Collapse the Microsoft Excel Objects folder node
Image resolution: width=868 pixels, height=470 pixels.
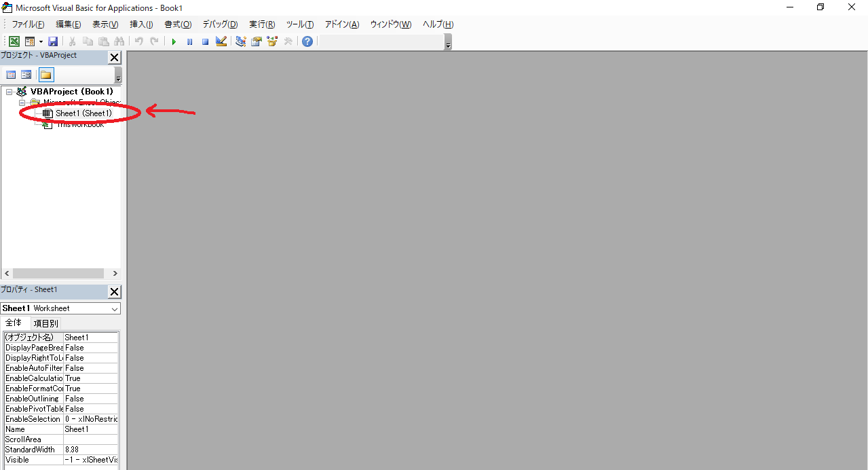tap(22, 103)
